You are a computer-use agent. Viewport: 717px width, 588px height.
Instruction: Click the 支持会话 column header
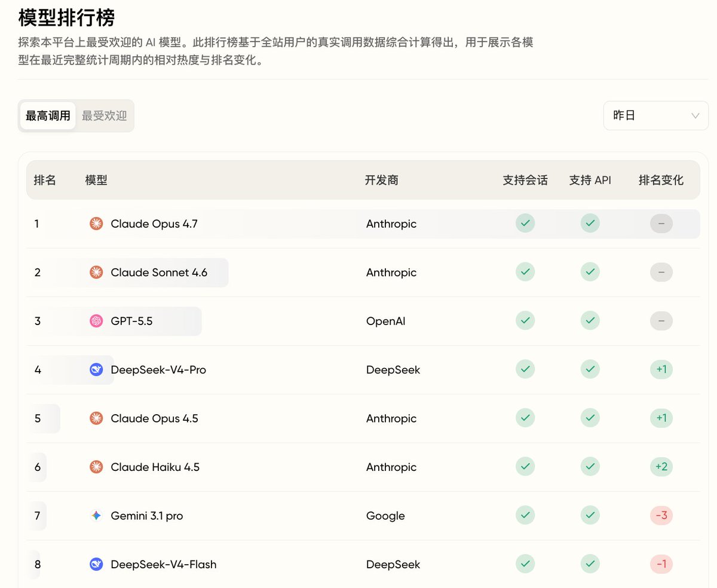[525, 180]
